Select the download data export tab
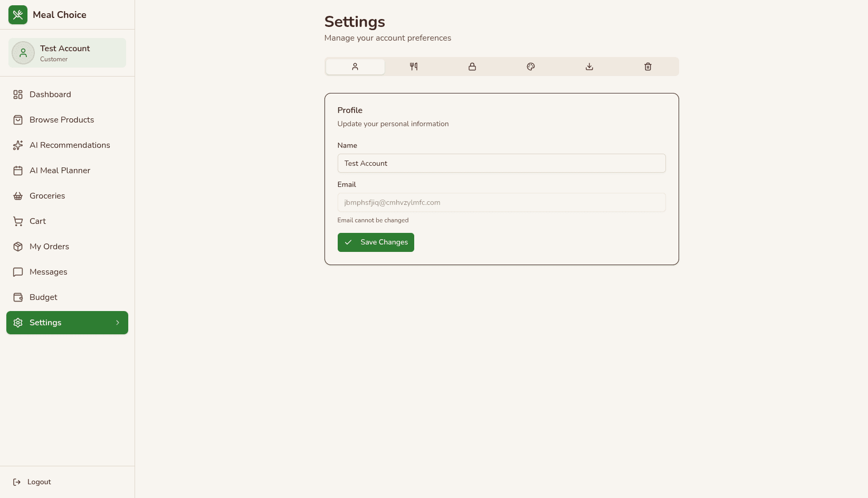 589,67
